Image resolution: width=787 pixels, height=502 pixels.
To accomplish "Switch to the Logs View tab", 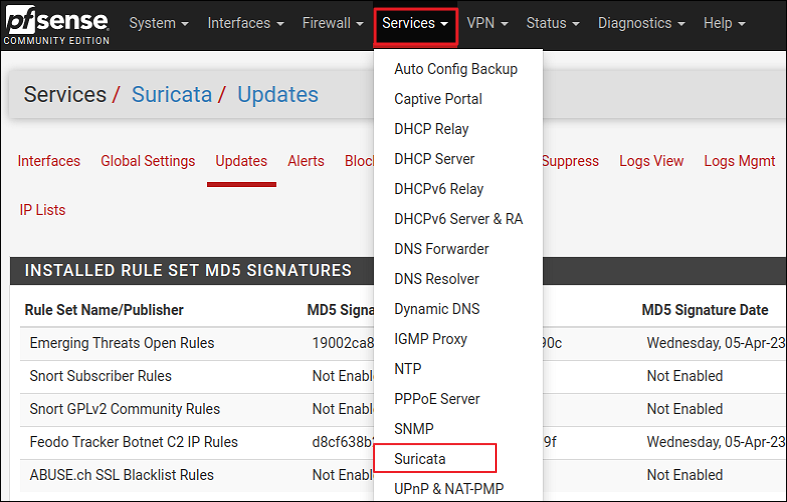I will tap(651, 161).
